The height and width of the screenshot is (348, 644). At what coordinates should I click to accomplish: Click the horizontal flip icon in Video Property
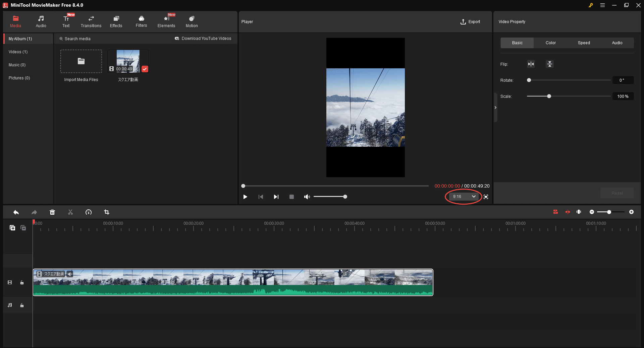531,64
